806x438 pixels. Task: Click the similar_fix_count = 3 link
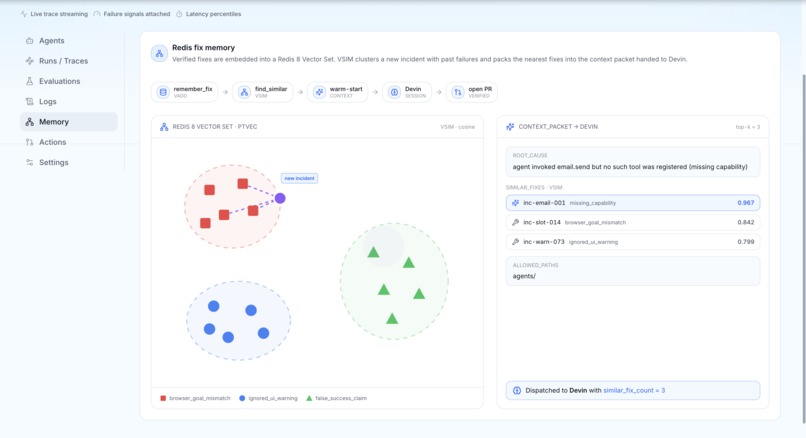click(x=634, y=391)
